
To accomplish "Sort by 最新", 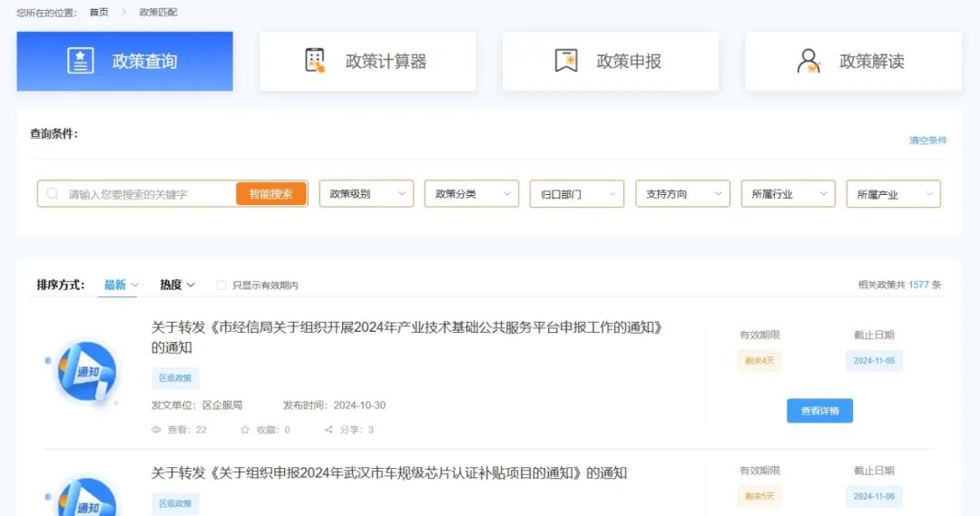I will (121, 285).
